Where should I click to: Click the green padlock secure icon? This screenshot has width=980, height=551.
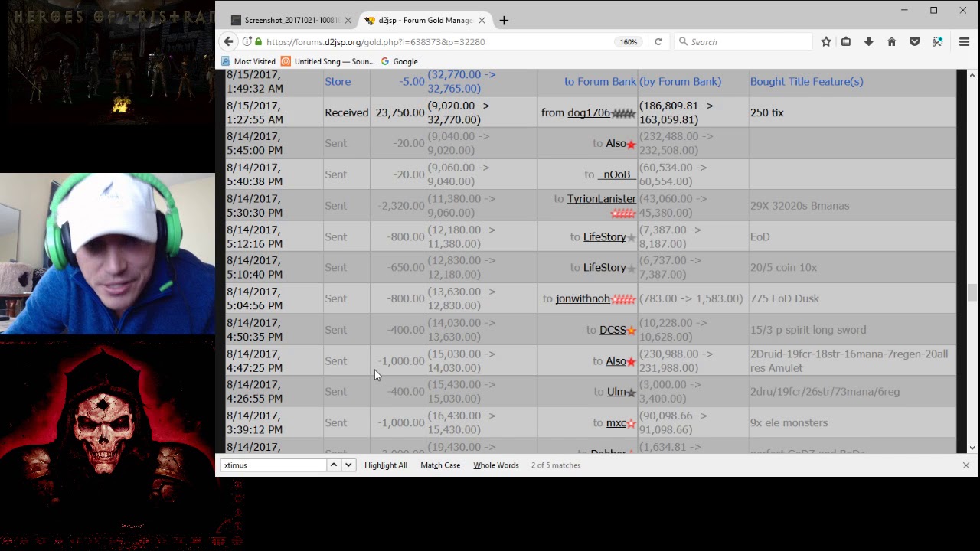point(258,42)
